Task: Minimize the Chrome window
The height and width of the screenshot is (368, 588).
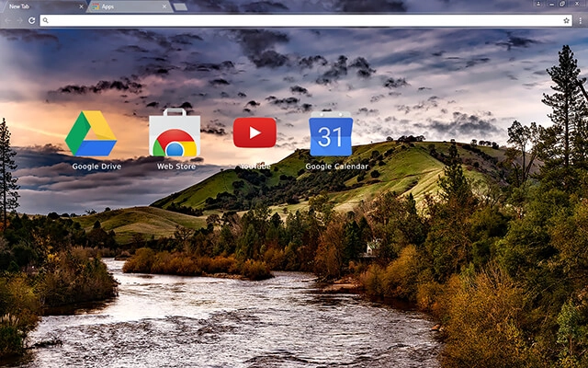Action: point(551,4)
